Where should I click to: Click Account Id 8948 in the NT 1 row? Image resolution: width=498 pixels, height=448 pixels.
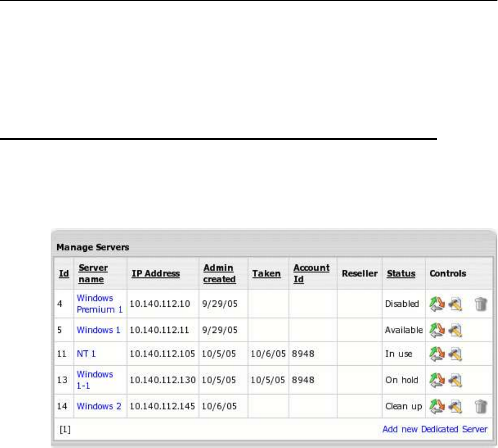click(x=303, y=354)
